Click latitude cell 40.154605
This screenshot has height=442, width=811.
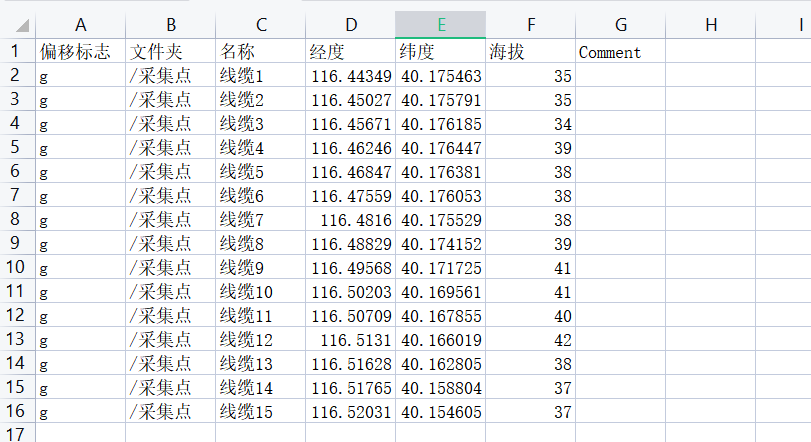pos(440,412)
